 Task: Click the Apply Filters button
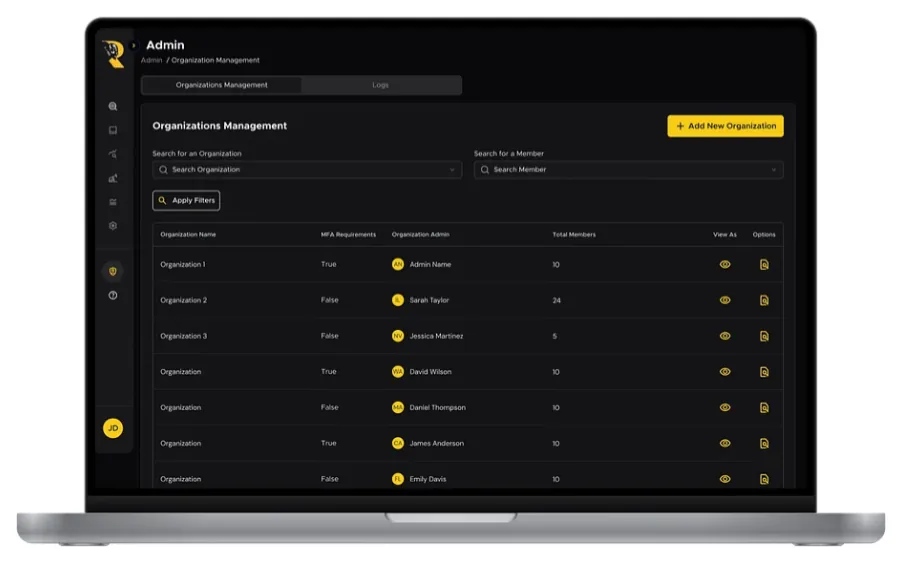pos(186,201)
